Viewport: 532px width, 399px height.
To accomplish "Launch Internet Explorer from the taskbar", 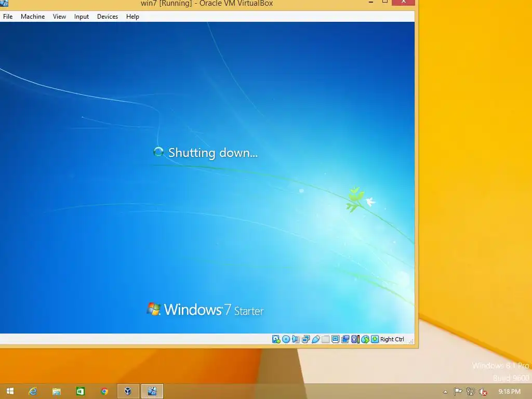I will (33, 391).
